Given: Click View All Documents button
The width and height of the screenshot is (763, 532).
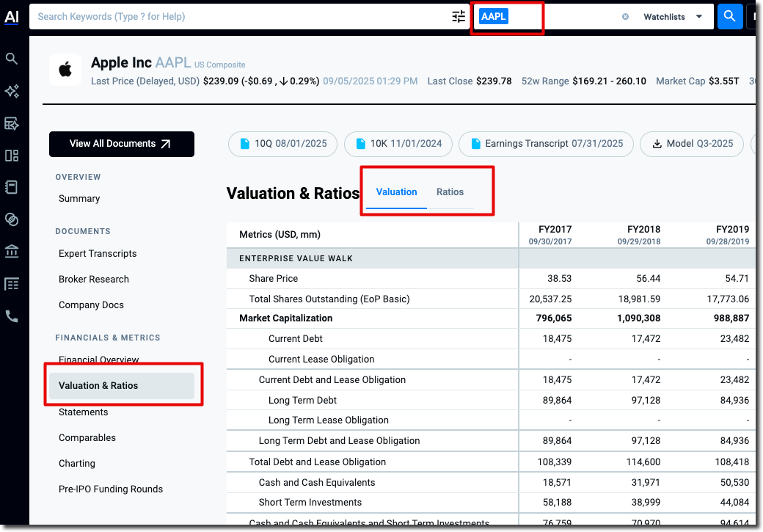Looking at the screenshot, I should point(122,144).
